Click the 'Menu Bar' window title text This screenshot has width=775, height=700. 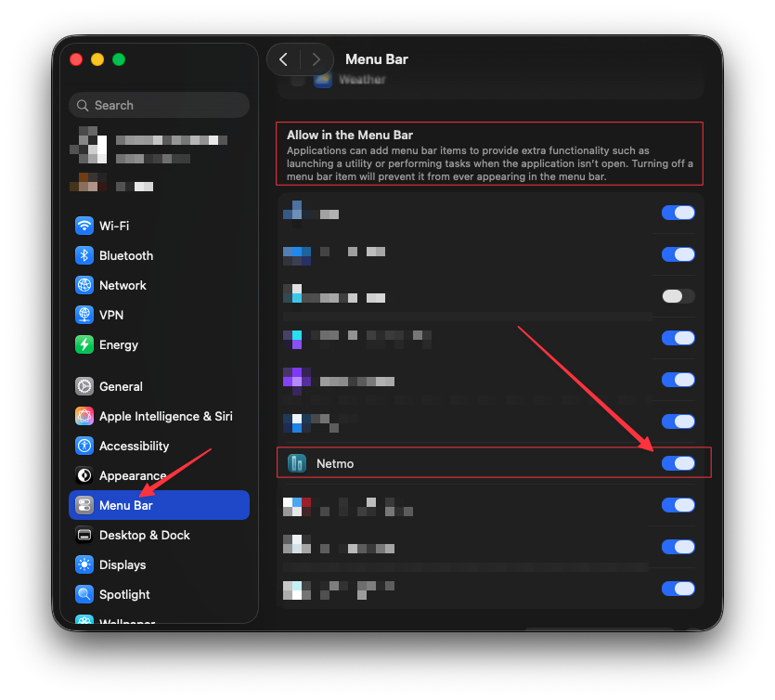coord(377,59)
